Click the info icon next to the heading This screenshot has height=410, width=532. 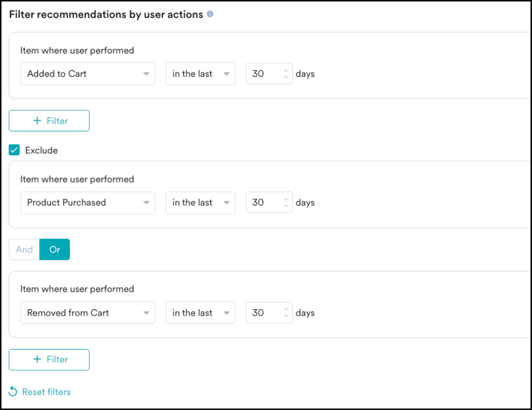tap(210, 14)
